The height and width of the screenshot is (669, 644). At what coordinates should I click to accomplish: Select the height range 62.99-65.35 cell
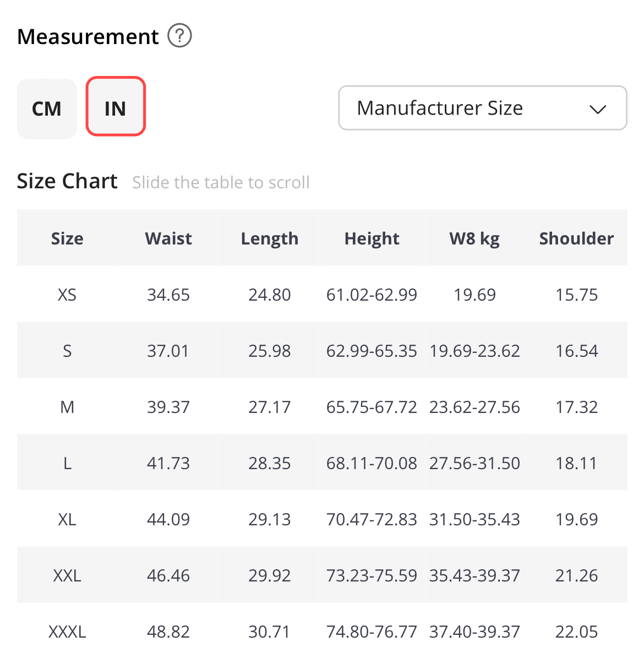pos(372,351)
